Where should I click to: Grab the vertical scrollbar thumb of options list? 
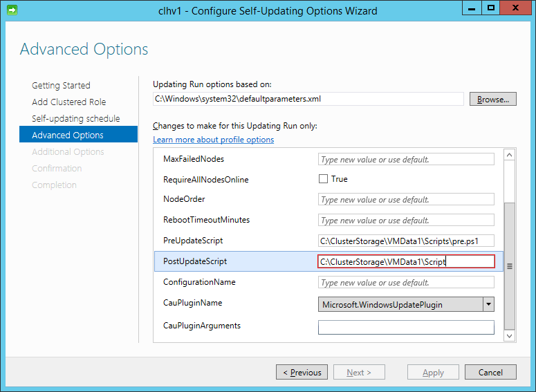pyautogui.click(x=509, y=266)
